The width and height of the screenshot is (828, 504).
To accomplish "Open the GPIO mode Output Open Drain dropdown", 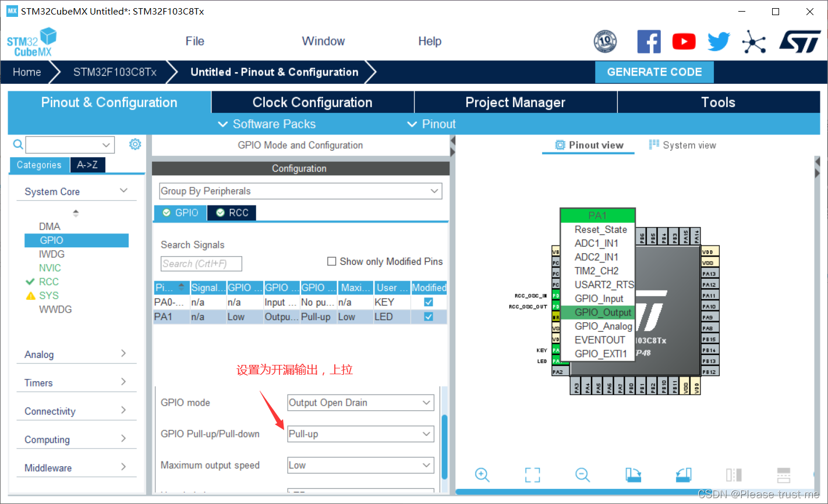I will click(x=361, y=403).
